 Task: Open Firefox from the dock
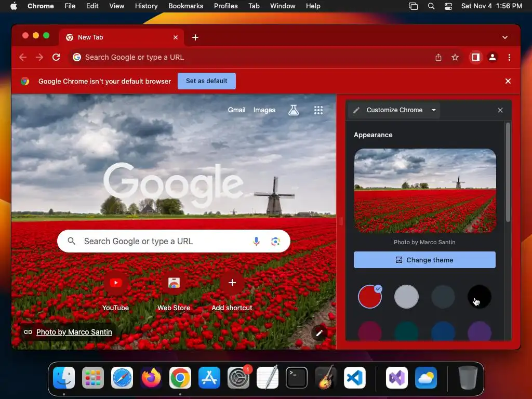coord(151,378)
